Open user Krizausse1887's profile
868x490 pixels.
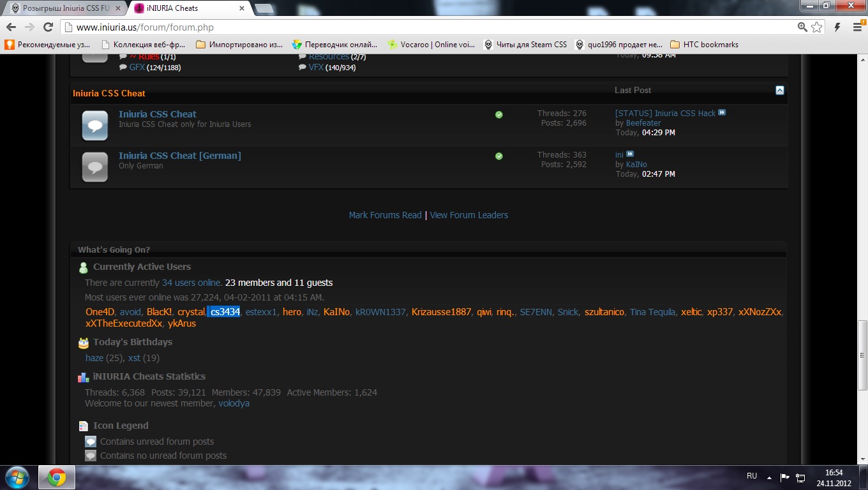[x=441, y=312]
